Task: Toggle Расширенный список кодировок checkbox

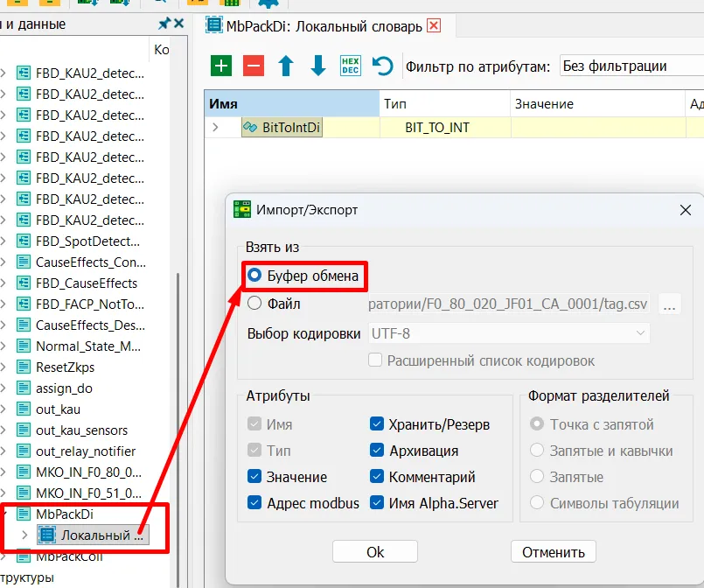Action: 375,360
